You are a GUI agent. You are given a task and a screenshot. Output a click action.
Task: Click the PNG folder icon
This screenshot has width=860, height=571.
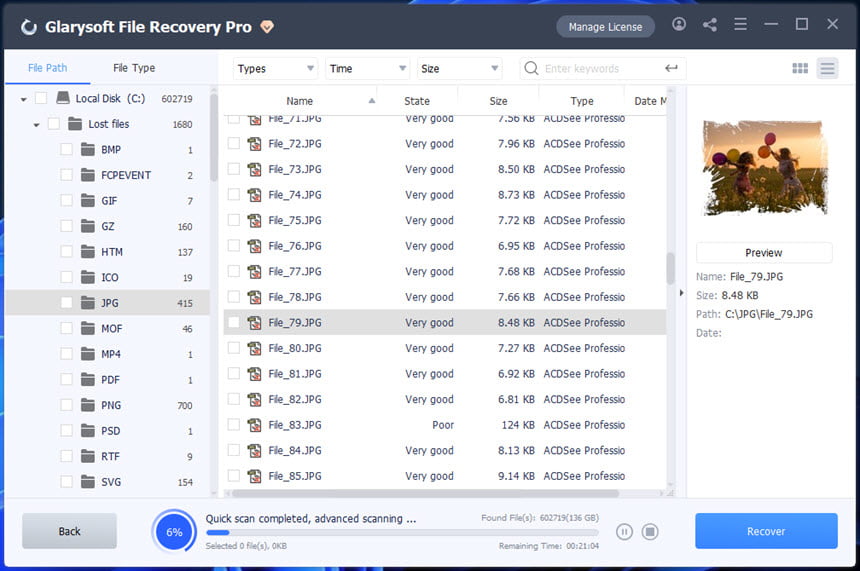[88, 405]
